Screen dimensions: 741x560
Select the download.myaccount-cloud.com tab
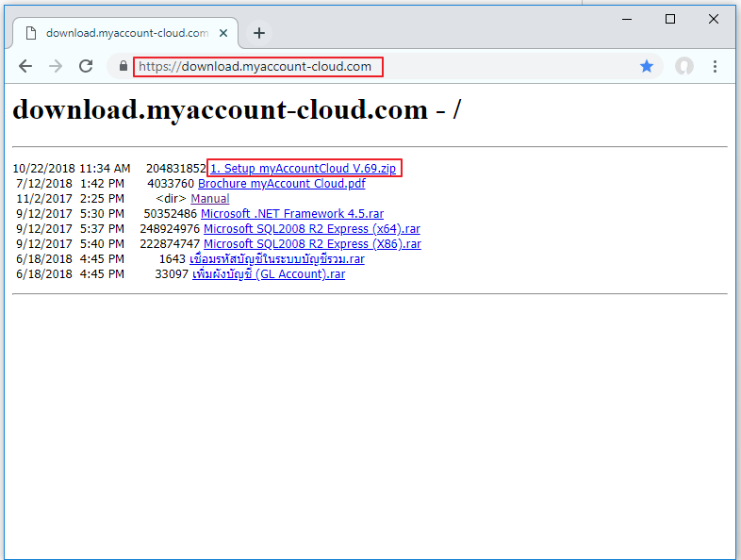[125, 33]
